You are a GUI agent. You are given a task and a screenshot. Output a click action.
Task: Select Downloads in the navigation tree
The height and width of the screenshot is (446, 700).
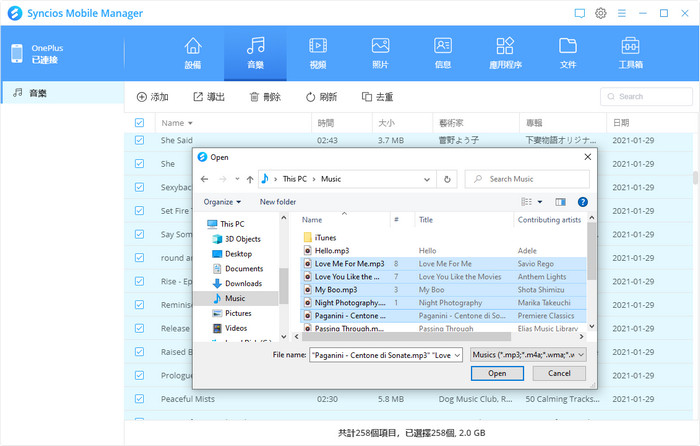243,283
